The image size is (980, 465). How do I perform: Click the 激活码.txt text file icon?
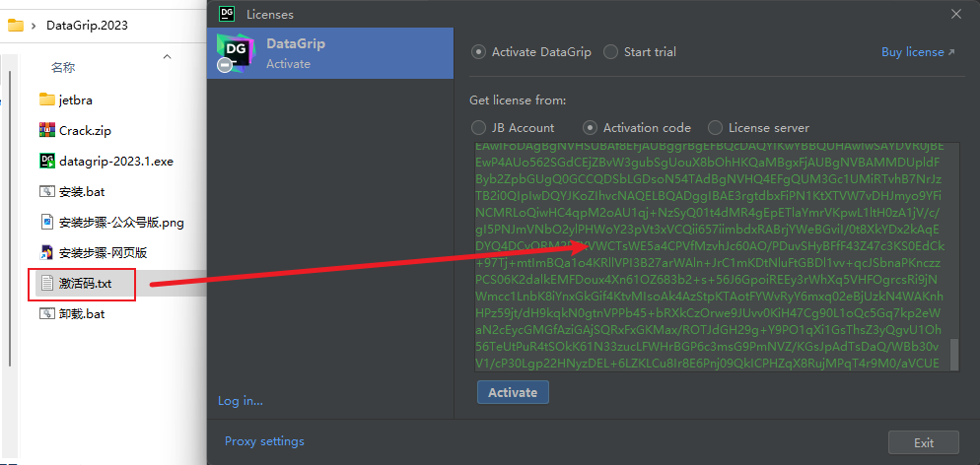[x=47, y=284]
